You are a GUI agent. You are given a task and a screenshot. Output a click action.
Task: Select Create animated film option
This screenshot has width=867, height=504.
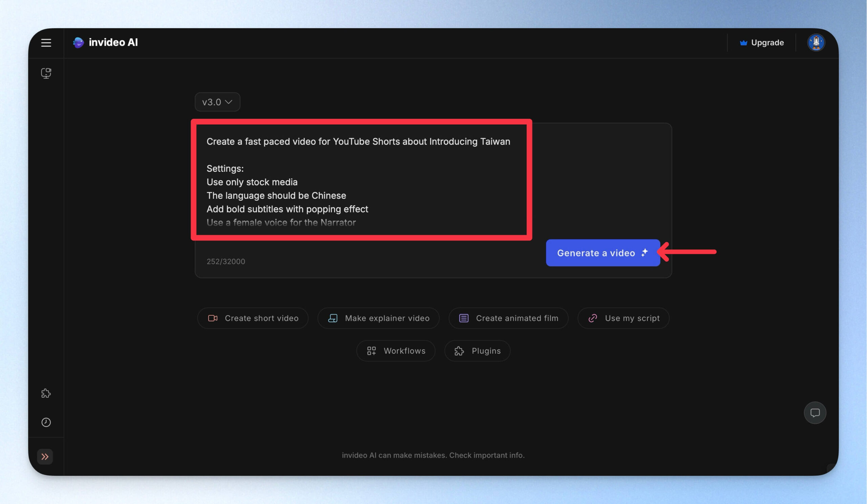[508, 318]
